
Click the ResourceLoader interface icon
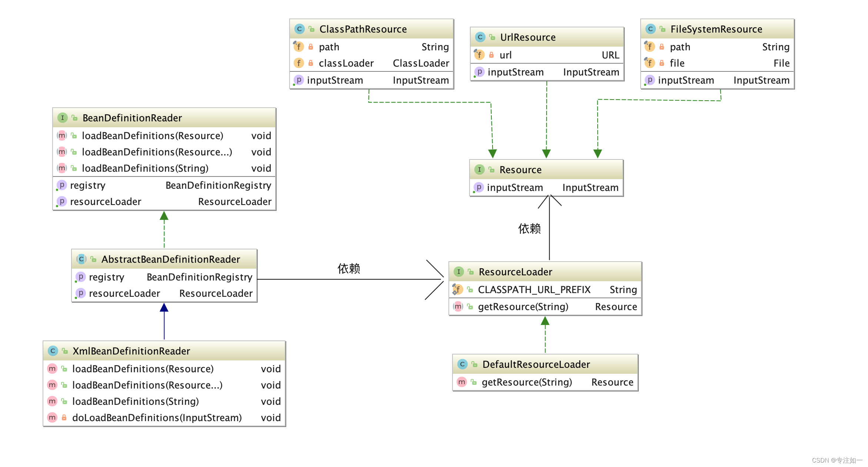click(x=458, y=272)
